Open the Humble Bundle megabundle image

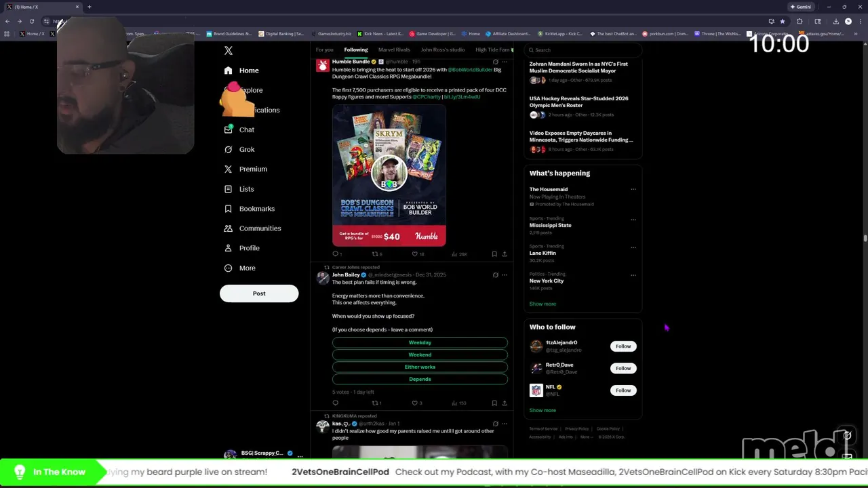pos(389,176)
